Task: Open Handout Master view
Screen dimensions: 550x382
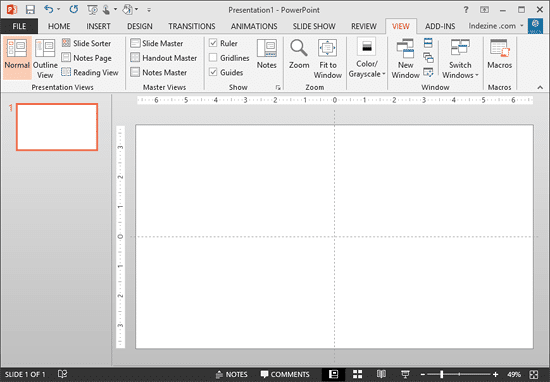Action: click(x=163, y=58)
